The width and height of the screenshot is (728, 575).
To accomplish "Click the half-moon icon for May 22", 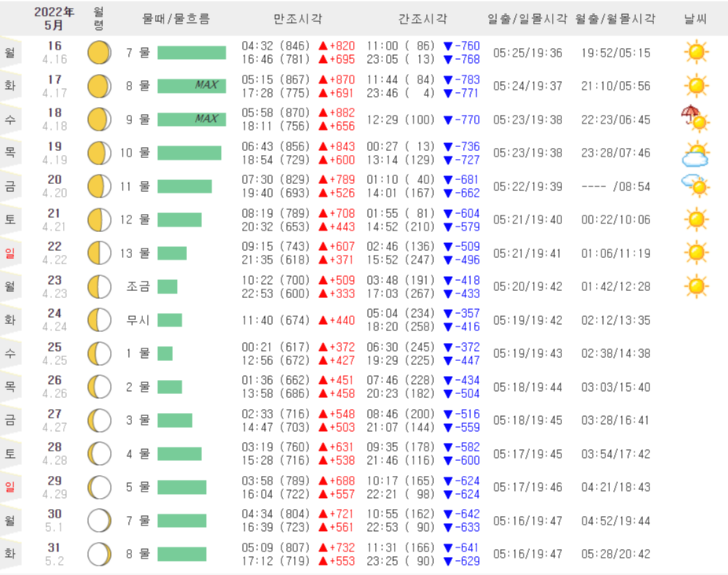I will pos(99,253).
